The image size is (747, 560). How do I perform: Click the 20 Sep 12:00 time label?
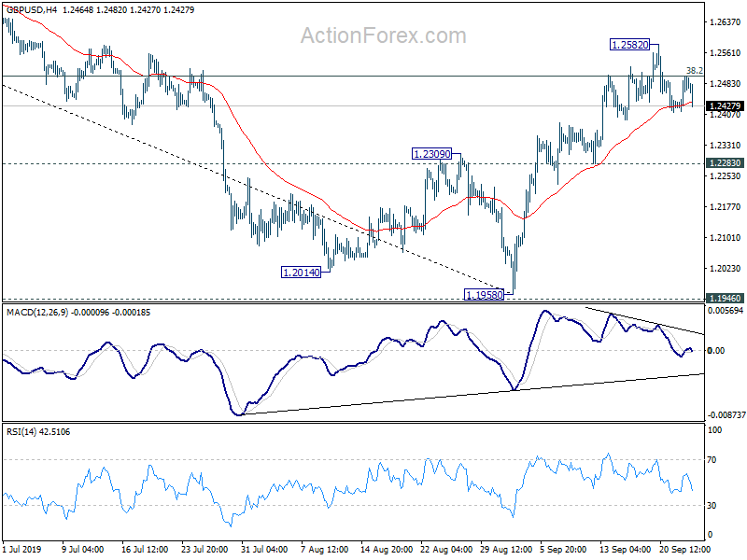[684, 549]
